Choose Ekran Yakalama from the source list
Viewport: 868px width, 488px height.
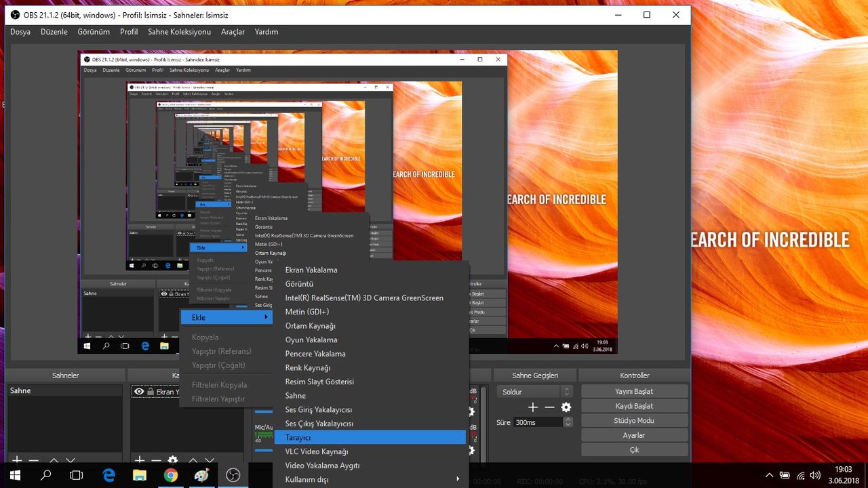(x=372, y=270)
